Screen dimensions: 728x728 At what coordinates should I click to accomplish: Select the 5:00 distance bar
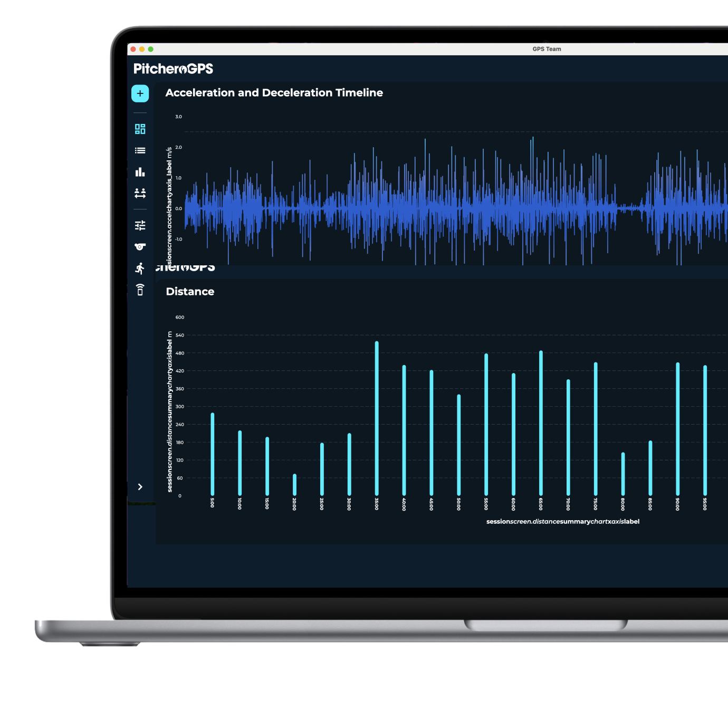(x=213, y=454)
